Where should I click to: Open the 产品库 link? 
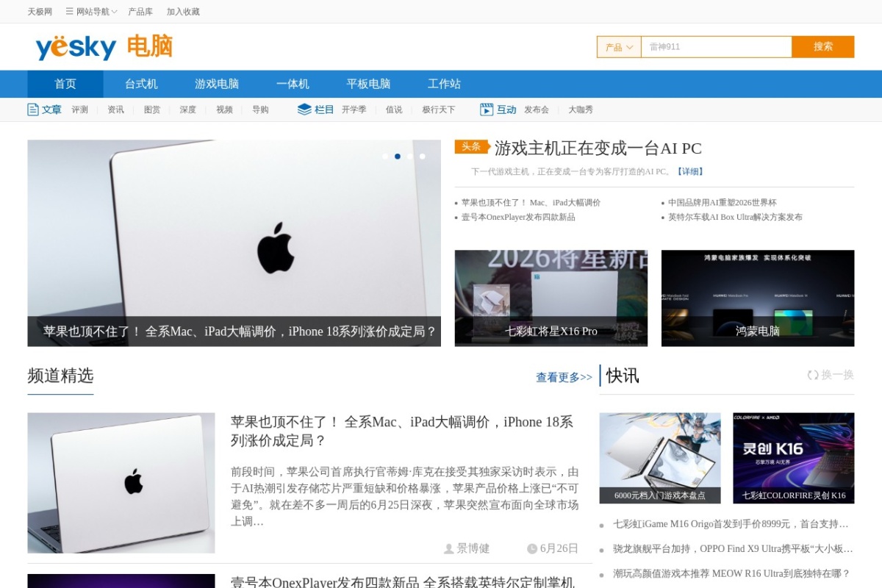(140, 12)
